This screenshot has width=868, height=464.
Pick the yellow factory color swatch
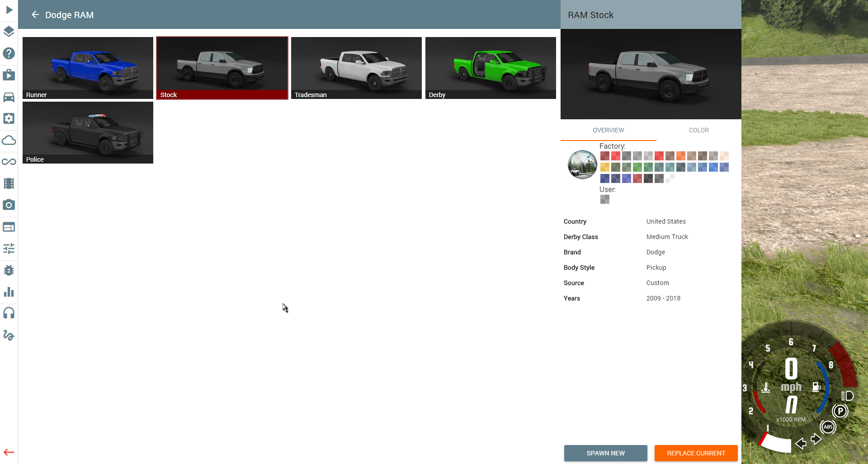pos(605,167)
